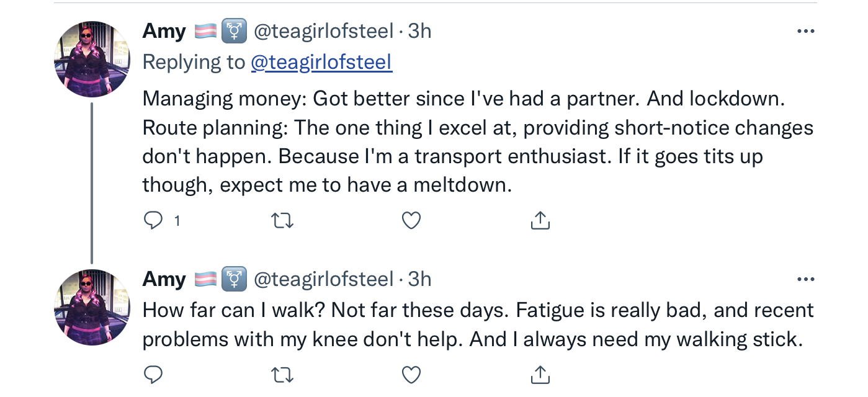This screenshot has width=868, height=397.
Task: Click the @teagirlofsteel handle on second tweet
Action: point(323,280)
